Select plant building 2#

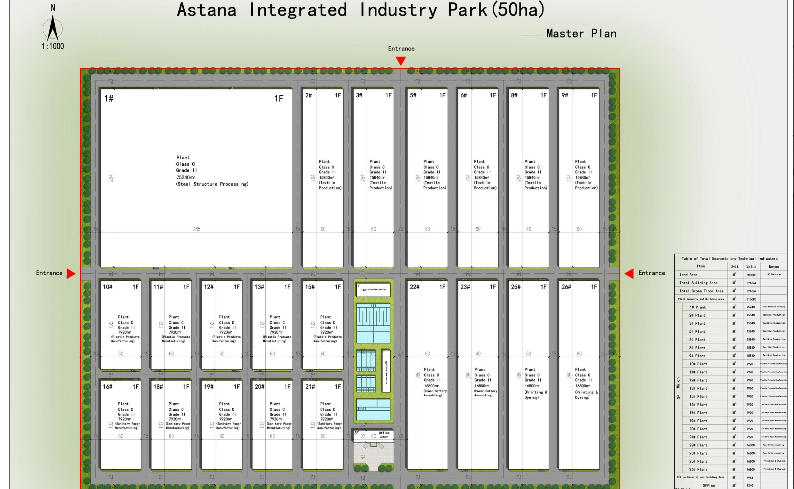click(323, 163)
